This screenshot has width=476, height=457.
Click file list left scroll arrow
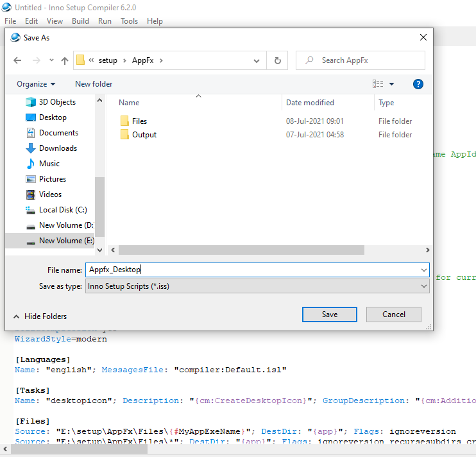pos(113,250)
